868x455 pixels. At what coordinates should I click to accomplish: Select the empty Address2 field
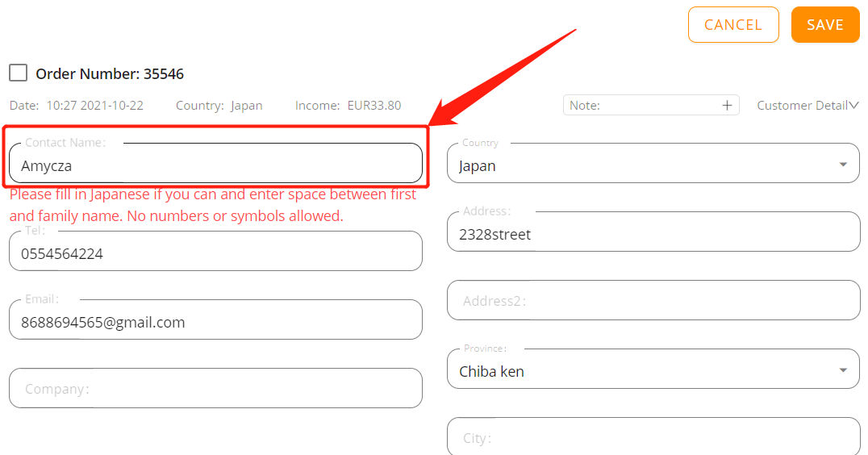pyautogui.click(x=653, y=300)
